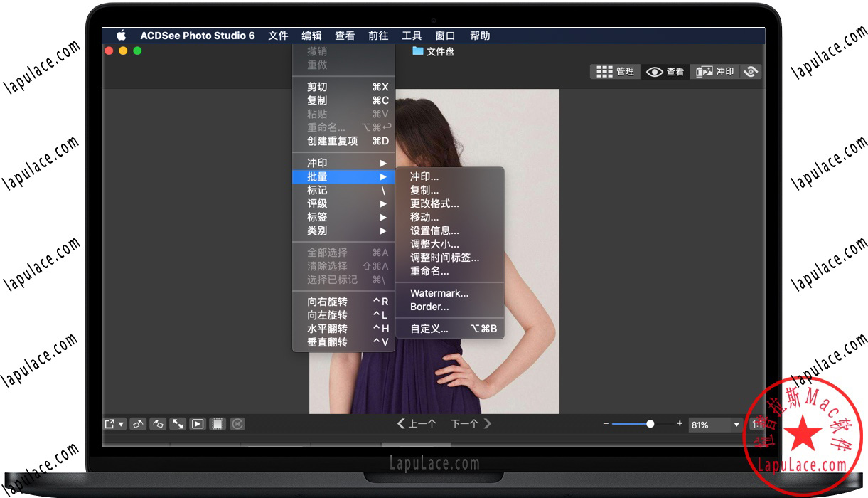Zoom in with the plus icon
Image resolution: width=868 pixels, height=498 pixels.
tap(680, 423)
